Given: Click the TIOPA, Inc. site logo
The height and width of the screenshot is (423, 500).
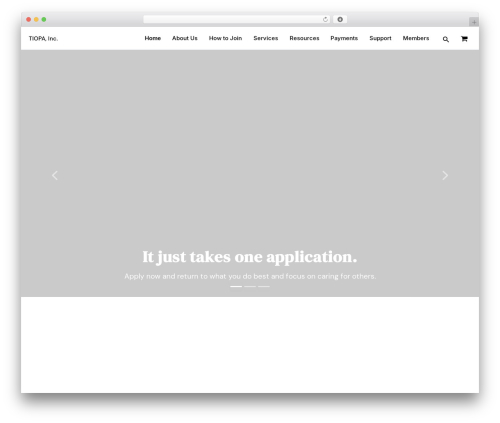Looking at the screenshot, I should click(x=43, y=39).
